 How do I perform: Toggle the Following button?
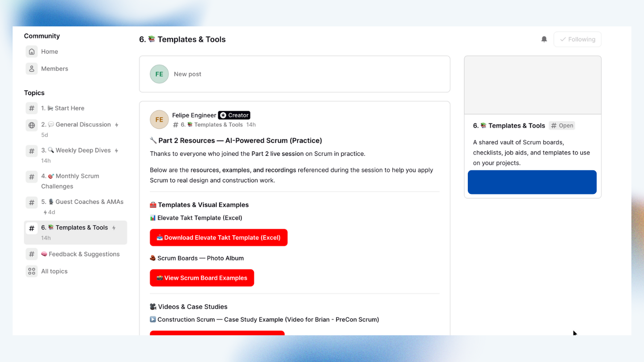[577, 39]
